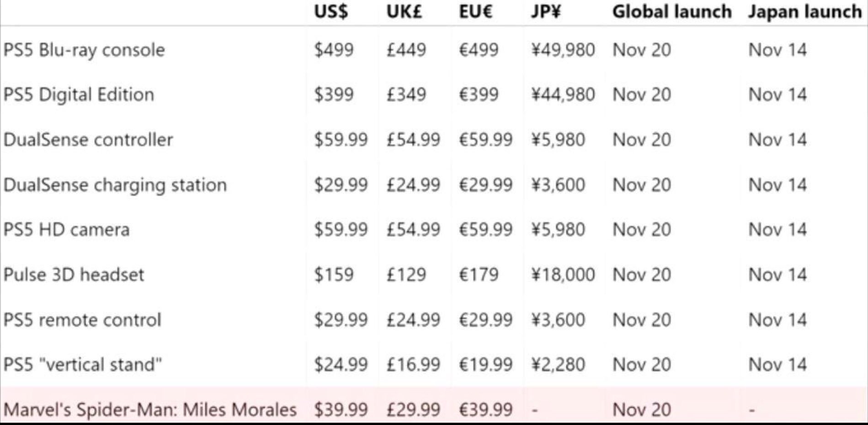Image resolution: width=868 pixels, height=425 pixels.
Task: Click the US$ column header
Action: tap(330, 12)
